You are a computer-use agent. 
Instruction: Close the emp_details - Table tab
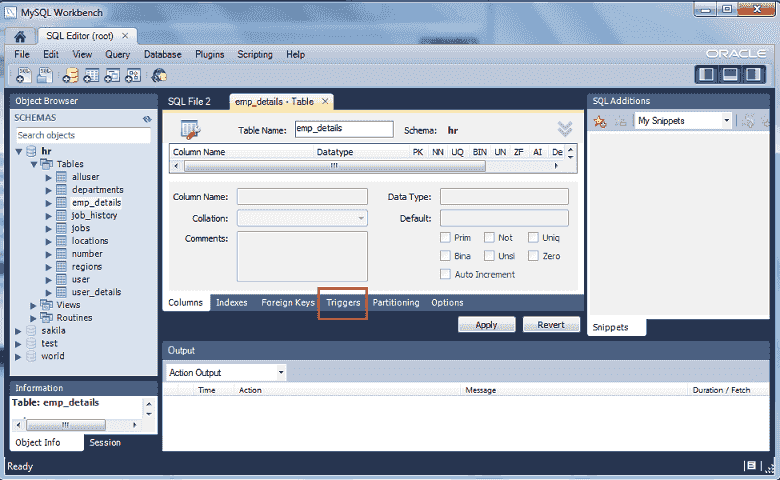[325, 101]
